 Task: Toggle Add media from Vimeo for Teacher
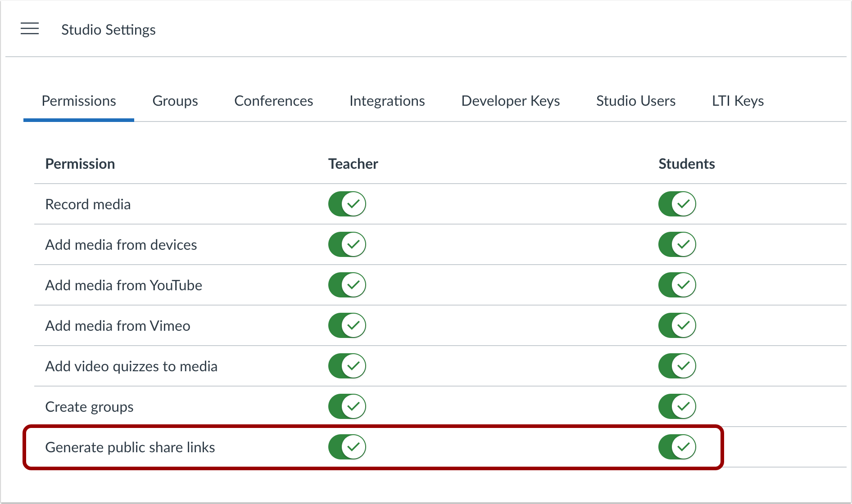pyautogui.click(x=347, y=325)
